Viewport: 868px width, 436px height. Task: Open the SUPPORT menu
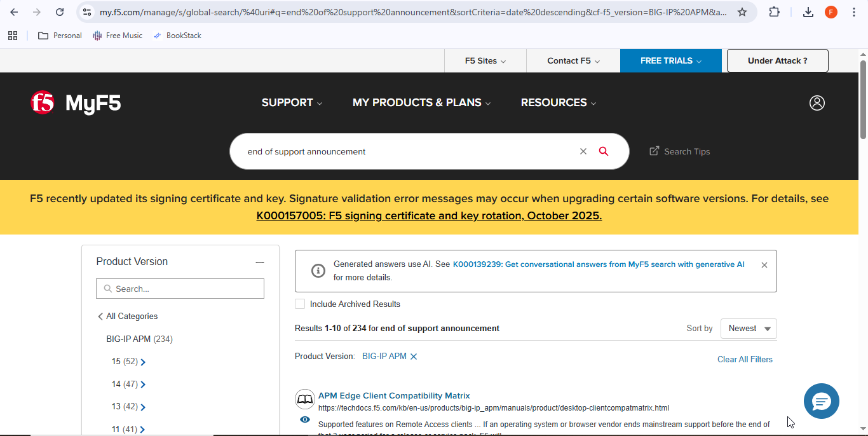click(x=292, y=103)
